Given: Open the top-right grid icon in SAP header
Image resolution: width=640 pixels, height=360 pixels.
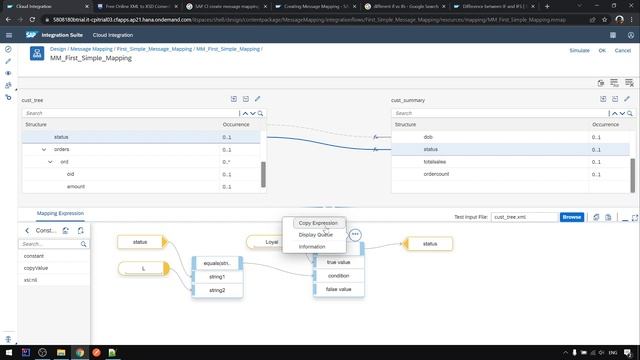Looking at the screenshot, I should (613, 36).
